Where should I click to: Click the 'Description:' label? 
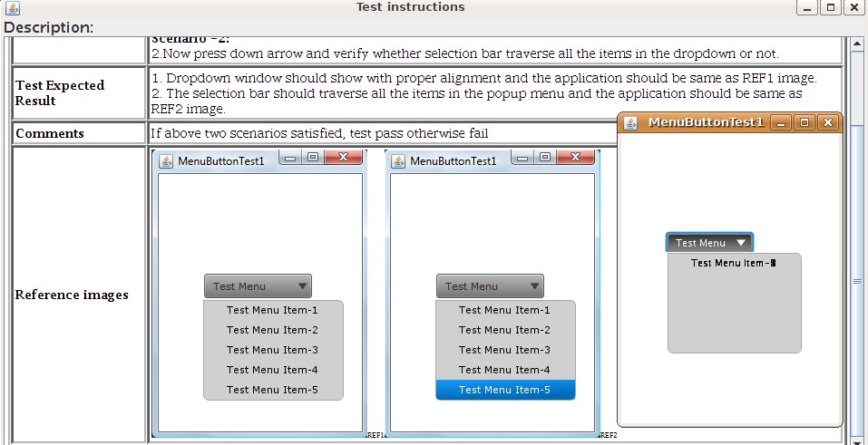(x=49, y=28)
